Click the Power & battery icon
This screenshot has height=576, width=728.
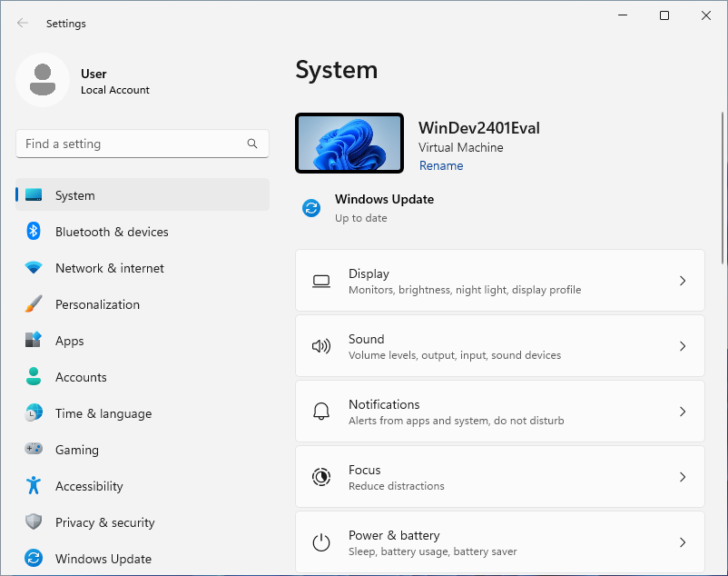[x=321, y=542]
